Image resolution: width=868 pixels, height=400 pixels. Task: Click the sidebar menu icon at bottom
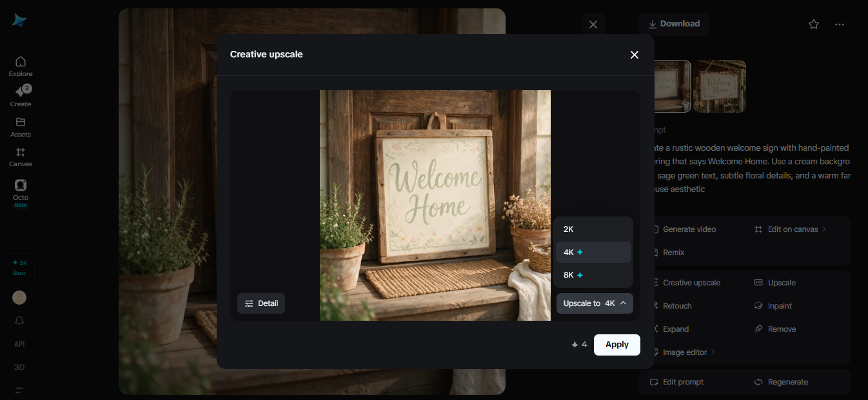tap(19, 390)
